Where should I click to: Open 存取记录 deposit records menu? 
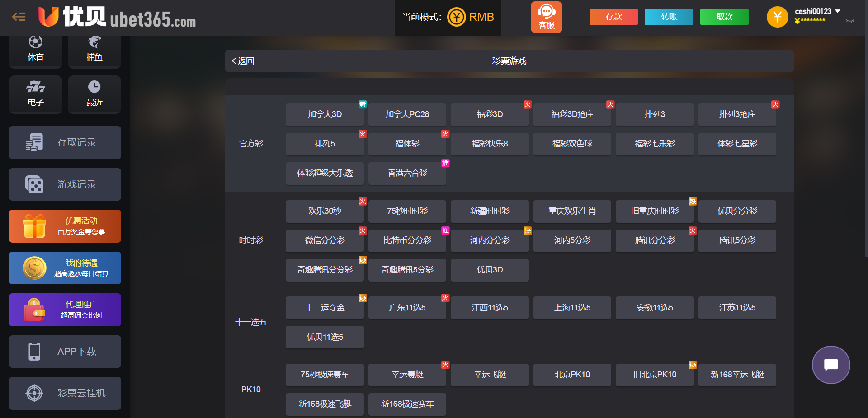(65, 142)
